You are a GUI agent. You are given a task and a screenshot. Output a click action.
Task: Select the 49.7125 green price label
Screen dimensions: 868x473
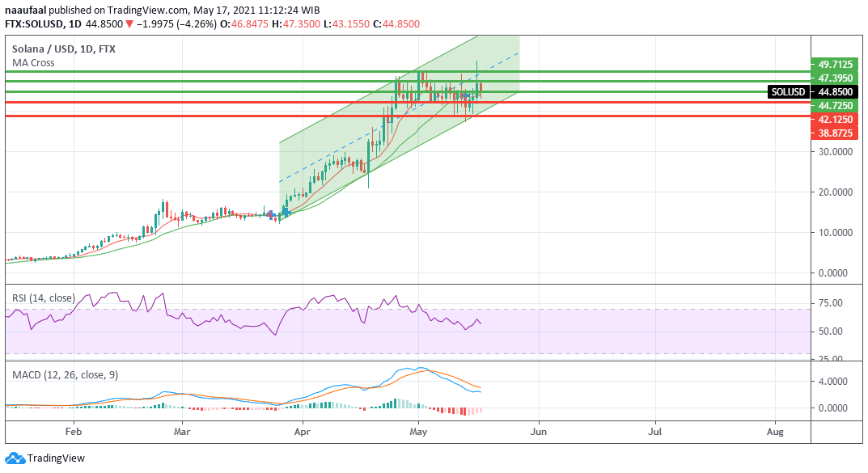(x=835, y=64)
